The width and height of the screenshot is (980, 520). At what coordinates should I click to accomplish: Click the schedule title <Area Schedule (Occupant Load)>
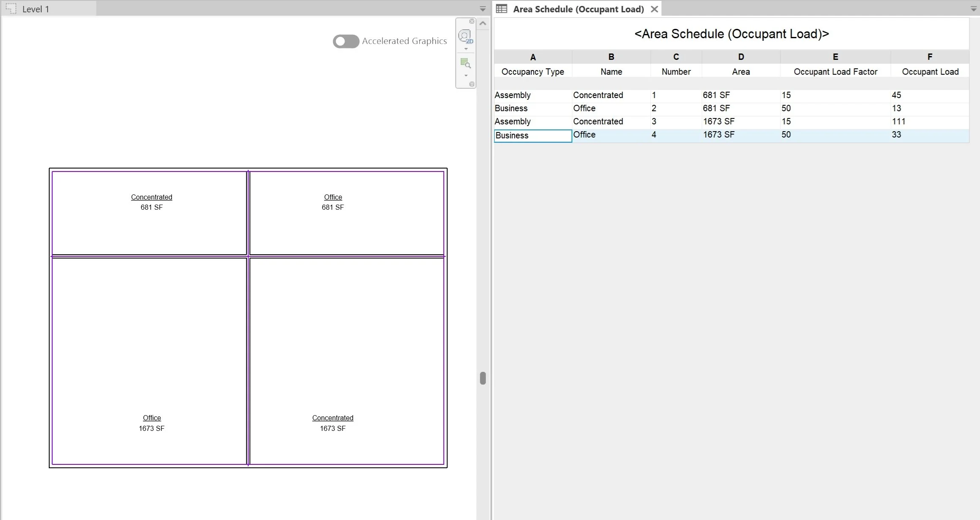click(x=731, y=34)
